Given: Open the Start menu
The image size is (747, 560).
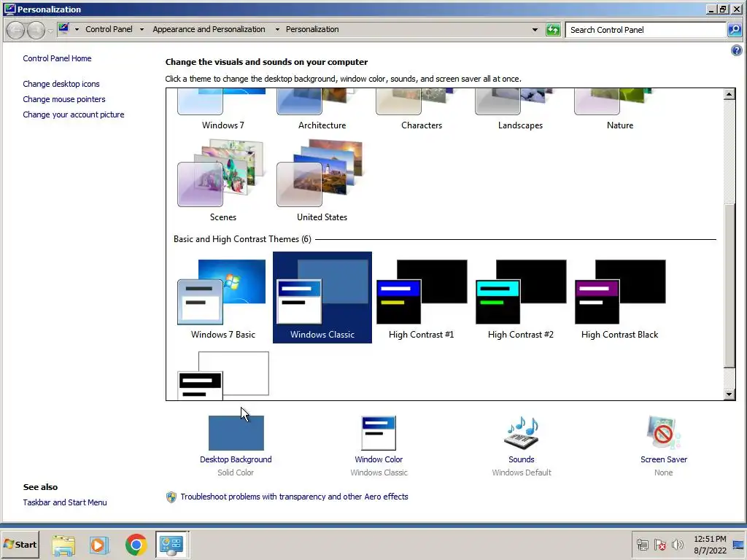Looking at the screenshot, I should pyautogui.click(x=20, y=544).
